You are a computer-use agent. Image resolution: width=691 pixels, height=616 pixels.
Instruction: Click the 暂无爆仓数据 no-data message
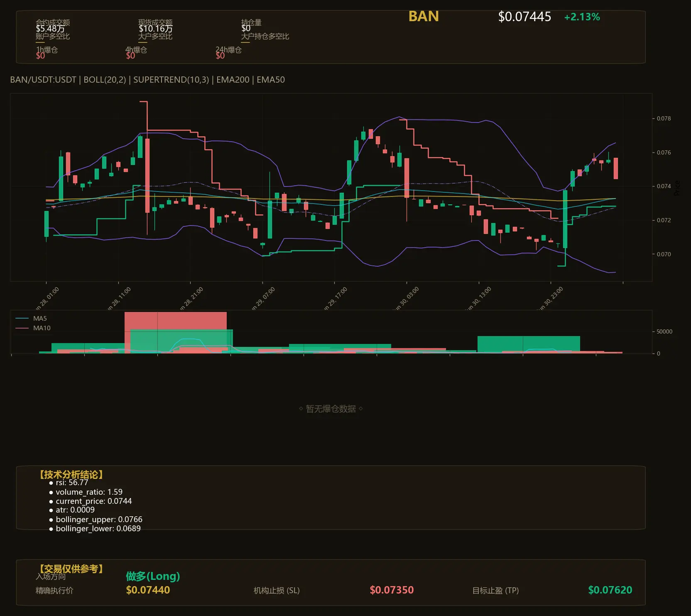pyautogui.click(x=331, y=409)
